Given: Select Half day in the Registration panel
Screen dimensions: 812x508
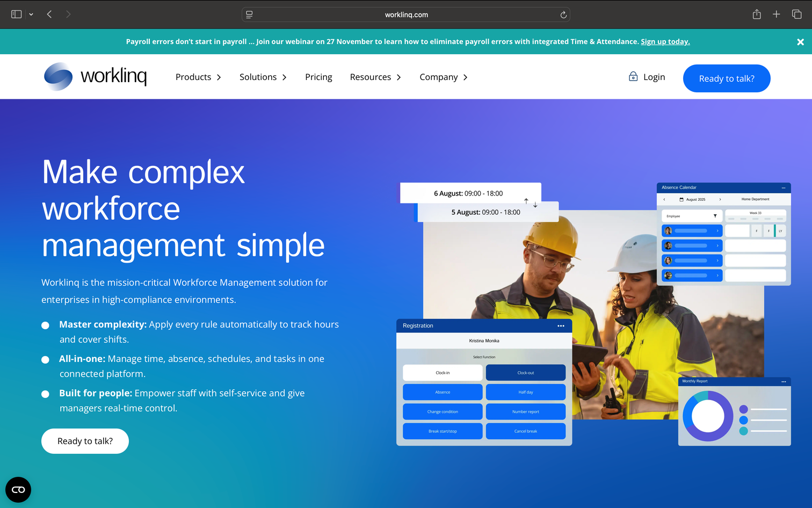Looking at the screenshot, I should pyautogui.click(x=526, y=392).
